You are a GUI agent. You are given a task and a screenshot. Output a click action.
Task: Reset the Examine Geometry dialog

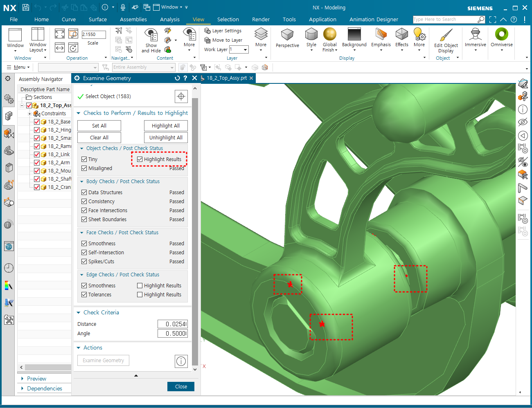click(x=177, y=78)
